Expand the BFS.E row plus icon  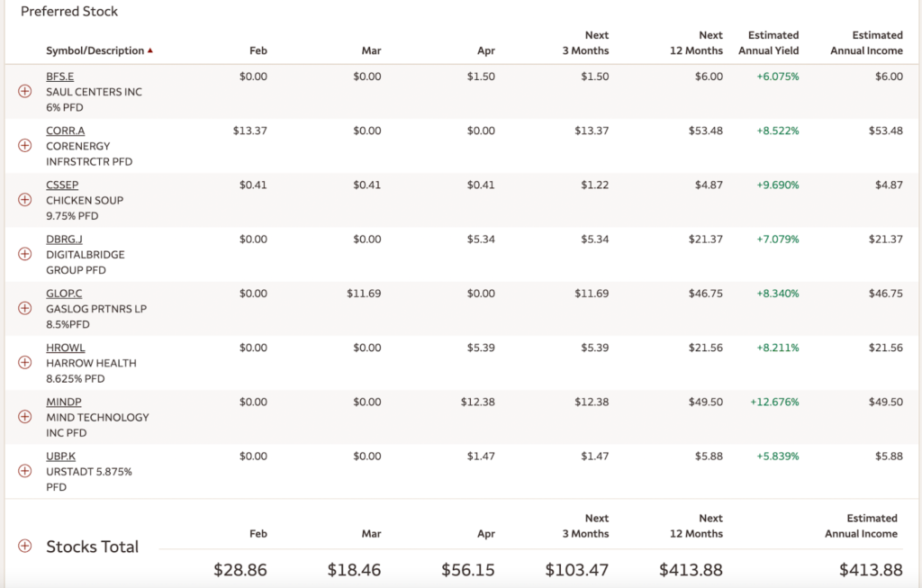point(25,92)
